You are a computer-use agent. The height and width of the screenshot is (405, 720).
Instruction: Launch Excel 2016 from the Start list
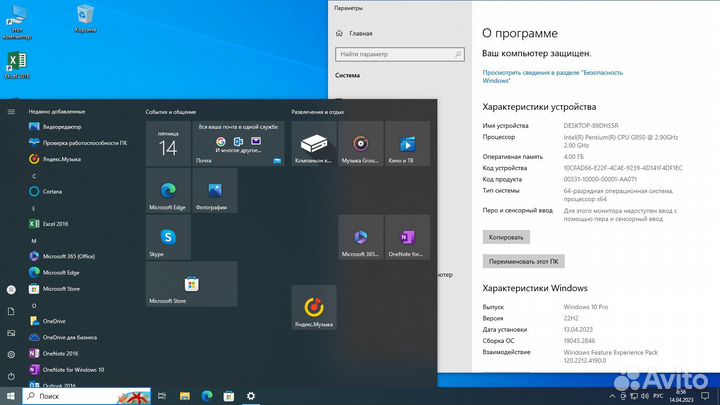click(x=49, y=224)
